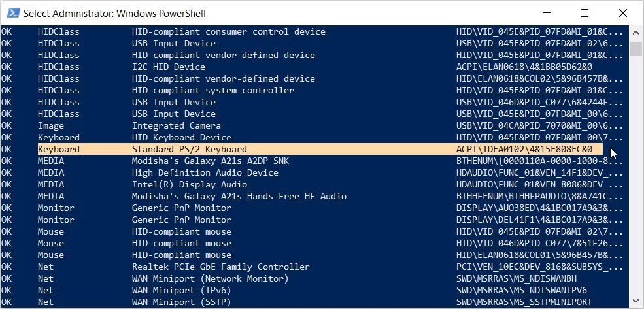Click the PowerShell icon in title bar
The height and width of the screenshot is (309, 644).
pos(12,13)
